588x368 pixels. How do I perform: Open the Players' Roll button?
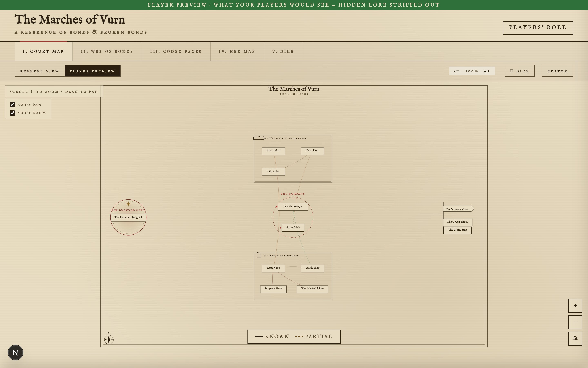(538, 28)
